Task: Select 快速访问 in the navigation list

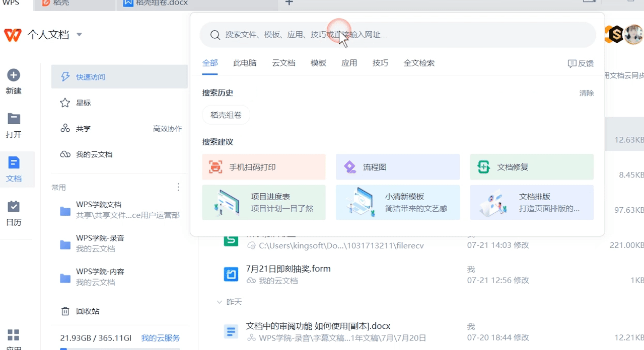Action: [119, 77]
